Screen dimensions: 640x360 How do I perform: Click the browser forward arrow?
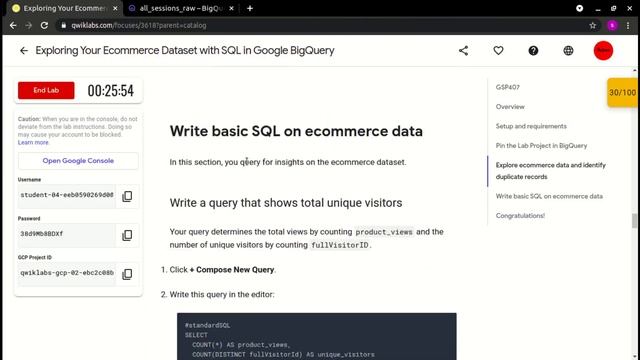click(x=29, y=25)
